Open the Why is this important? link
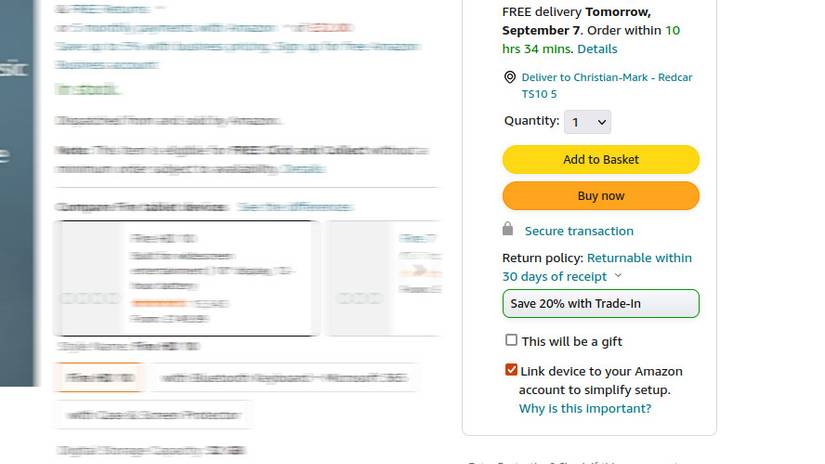Image resolution: width=825 pixels, height=464 pixels. (584, 408)
